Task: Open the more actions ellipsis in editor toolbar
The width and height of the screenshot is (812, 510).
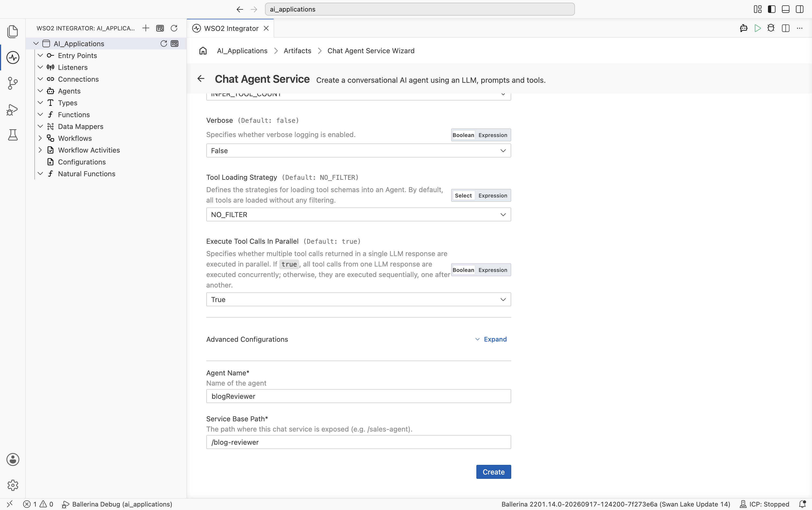Action: click(800, 28)
